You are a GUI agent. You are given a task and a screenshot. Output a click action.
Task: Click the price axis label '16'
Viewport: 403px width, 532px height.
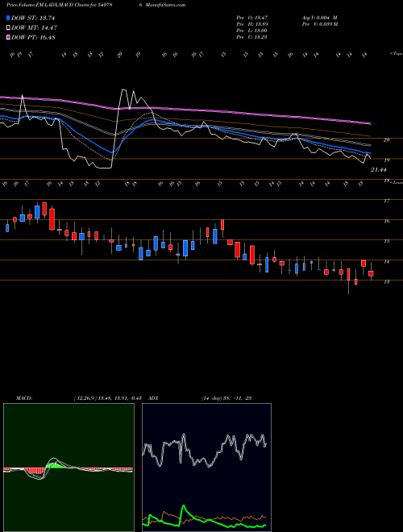pyautogui.click(x=386, y=221)
